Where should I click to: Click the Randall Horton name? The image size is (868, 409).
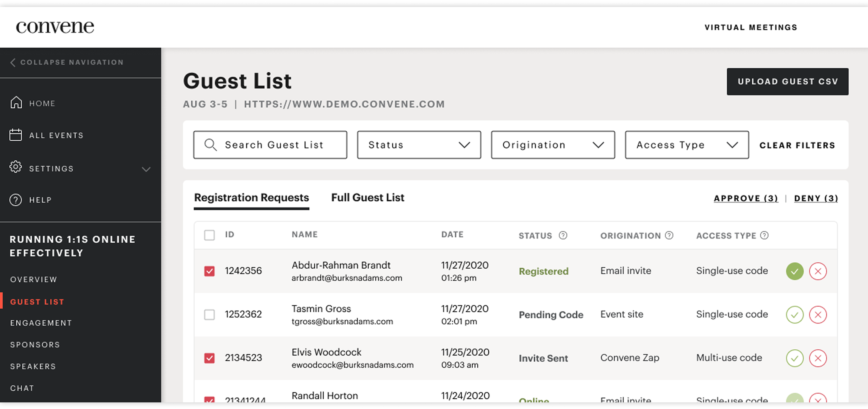[325, 395]
